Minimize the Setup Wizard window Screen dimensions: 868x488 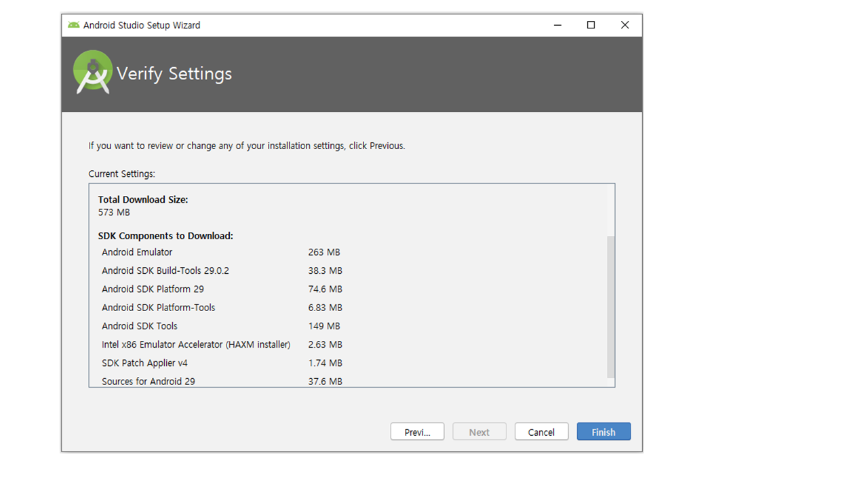point(557,25)
